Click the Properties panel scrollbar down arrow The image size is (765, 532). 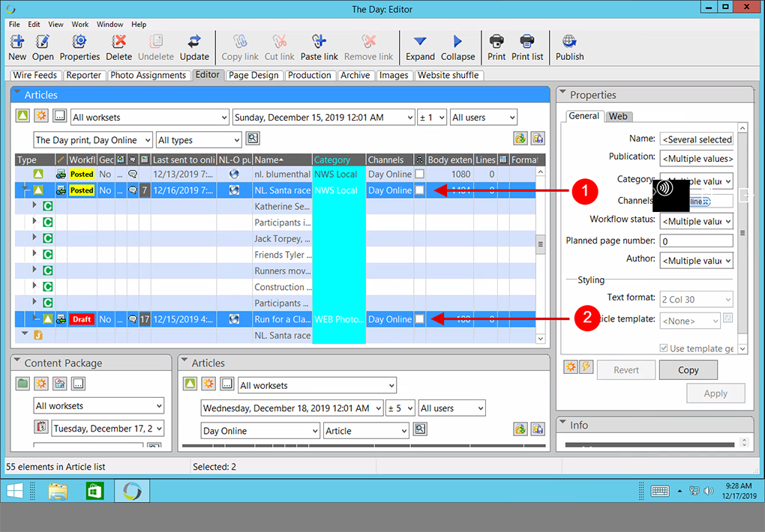742,348
